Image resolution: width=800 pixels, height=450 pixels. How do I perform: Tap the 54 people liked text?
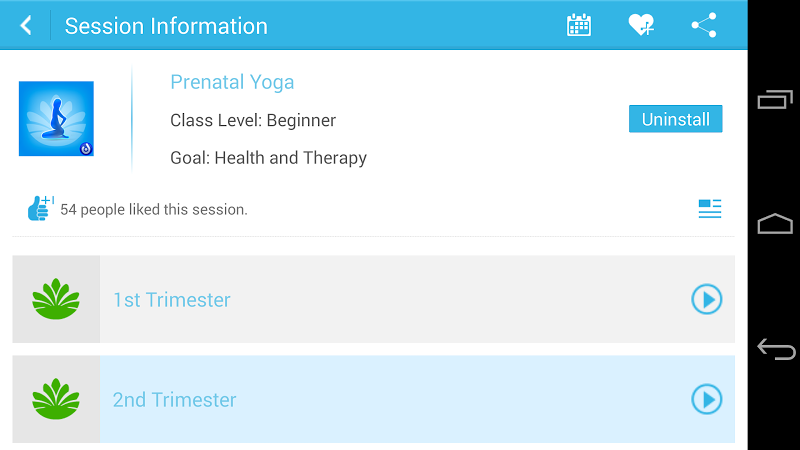click(154, 210)
